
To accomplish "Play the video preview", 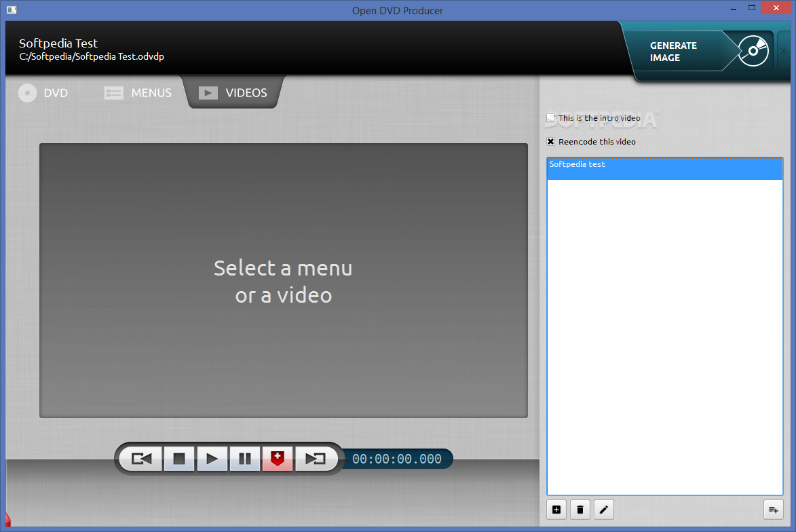I will 212,459.
